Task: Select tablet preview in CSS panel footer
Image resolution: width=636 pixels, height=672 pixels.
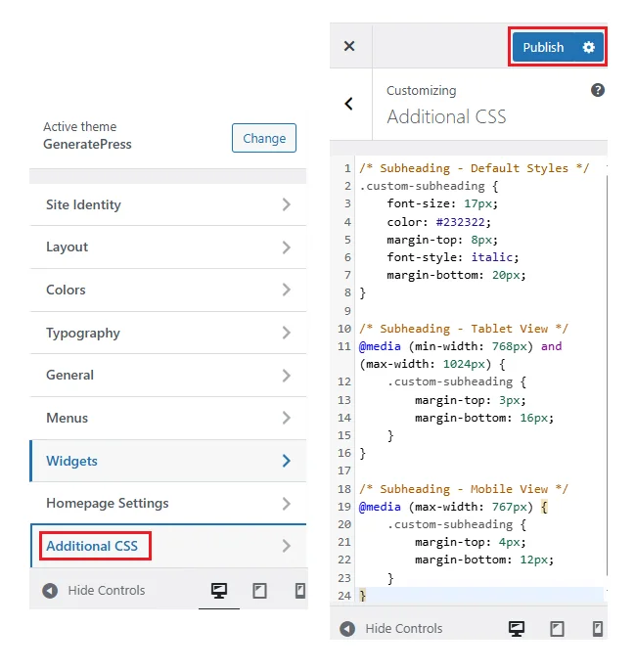Action: click(557, 629)
